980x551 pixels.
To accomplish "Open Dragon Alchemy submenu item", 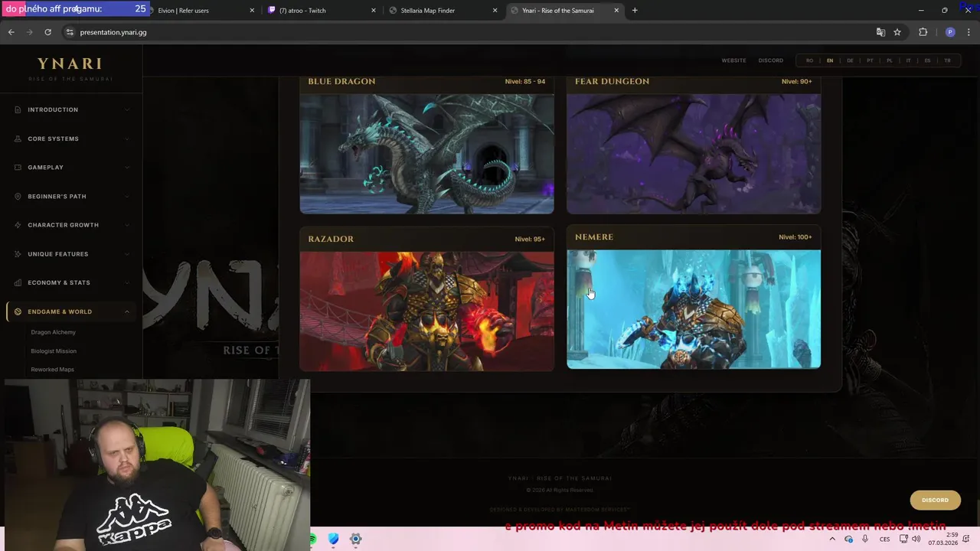I will pos(53,332).
